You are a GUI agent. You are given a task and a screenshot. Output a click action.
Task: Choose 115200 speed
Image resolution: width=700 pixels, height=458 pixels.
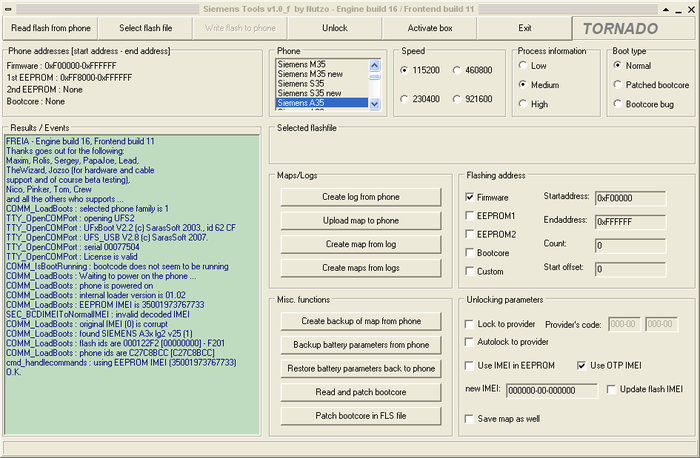404,70
